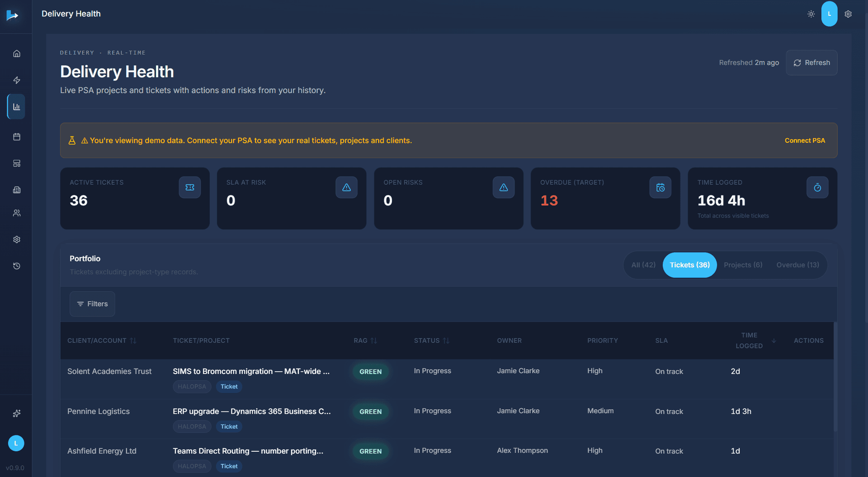Open the lightning bolt sidebar icon
Screen dimensions: 868x477
click(x=17, y=80)
